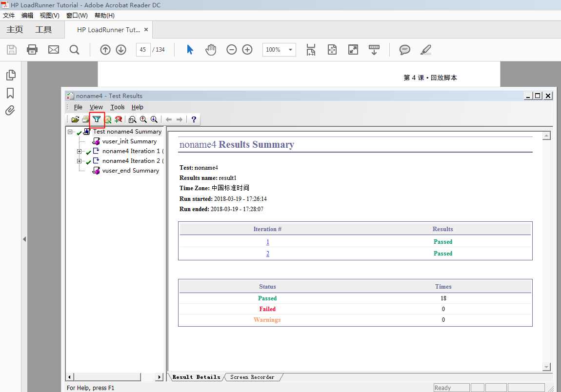Click the Warnings status label
Viewport: 561px width, 392px height.
pos(267,320)
